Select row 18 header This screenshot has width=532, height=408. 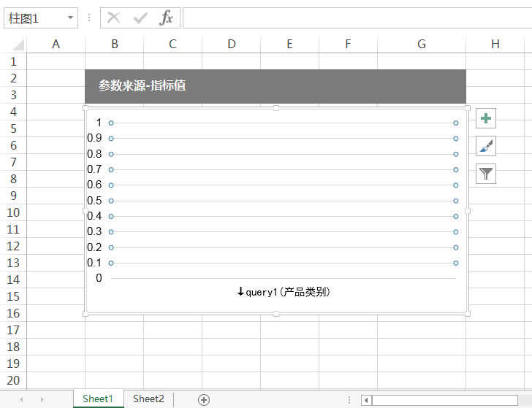click(13, 347)
